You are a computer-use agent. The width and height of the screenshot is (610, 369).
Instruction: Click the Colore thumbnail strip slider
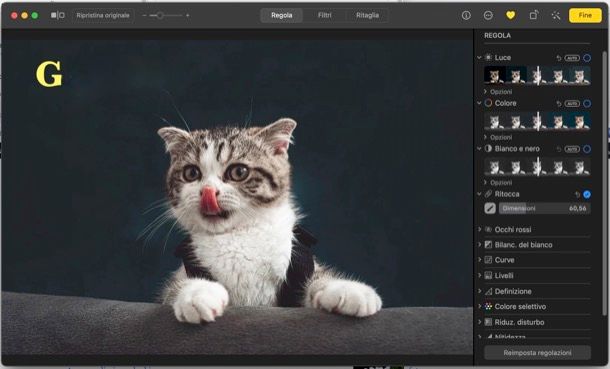pos(537,121)
